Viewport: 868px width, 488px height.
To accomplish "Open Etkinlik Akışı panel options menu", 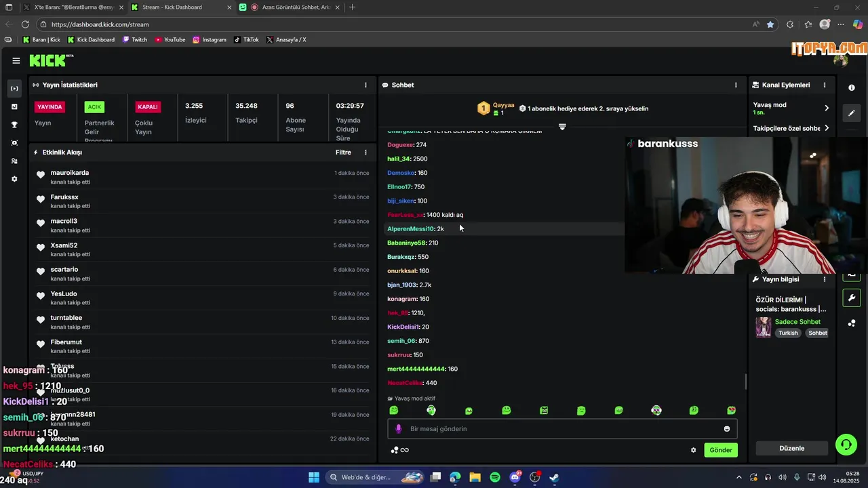I will (366, 152).
